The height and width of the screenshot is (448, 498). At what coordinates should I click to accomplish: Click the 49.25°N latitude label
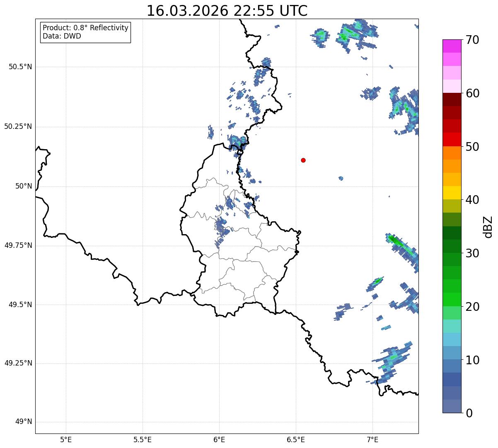point(18,363)
